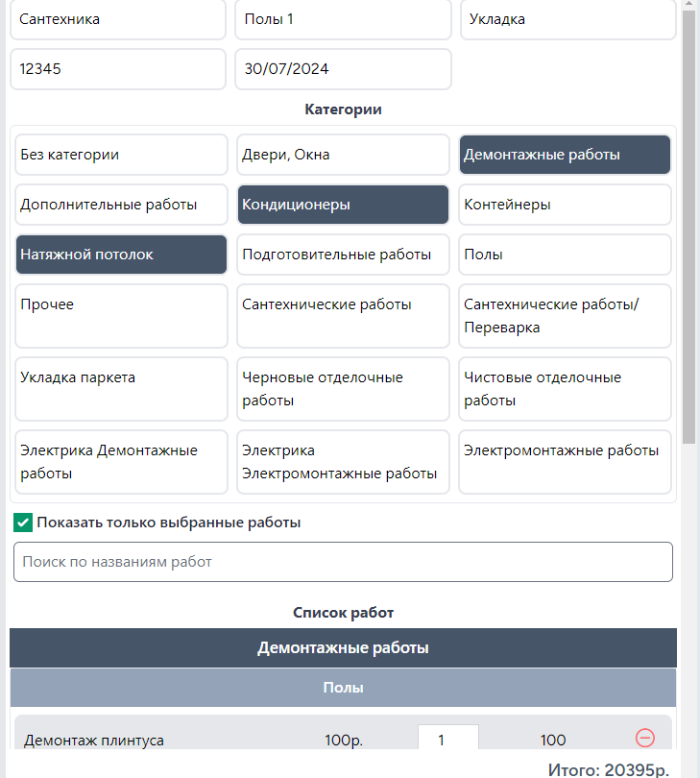This screenshot has width=700, height=778.
Task: Choose the Сантехнические работы category
Action: 343,304
